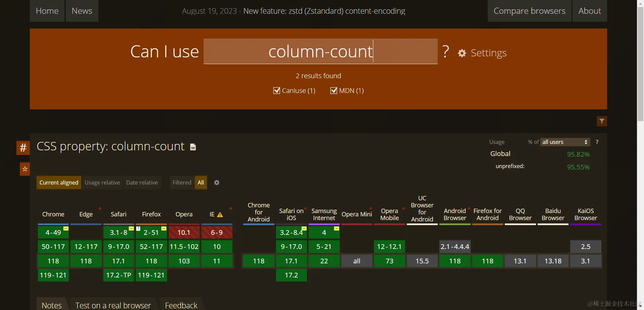
Task: Click the Opera Mini 'all' cell
Action: (357, 261)
